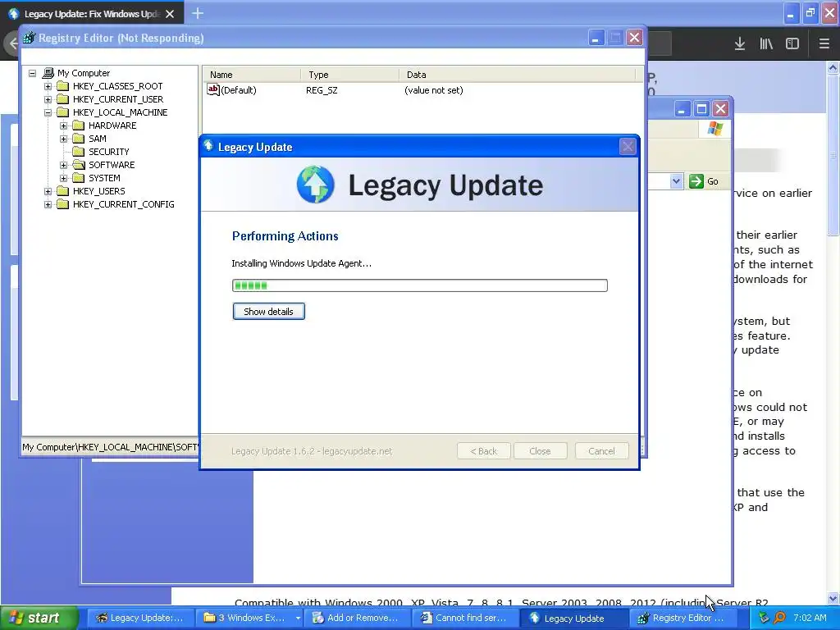Select the HKEY_USERS folder icon

(x=63, y=190)
